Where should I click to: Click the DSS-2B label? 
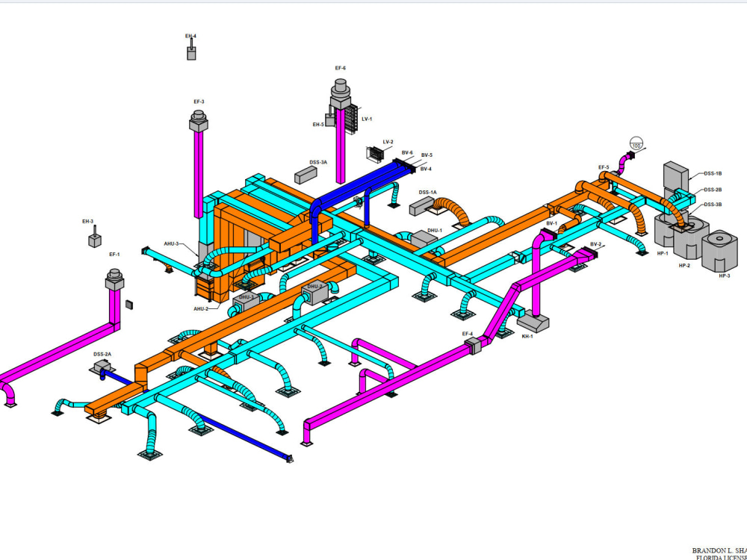click(713, 190)
